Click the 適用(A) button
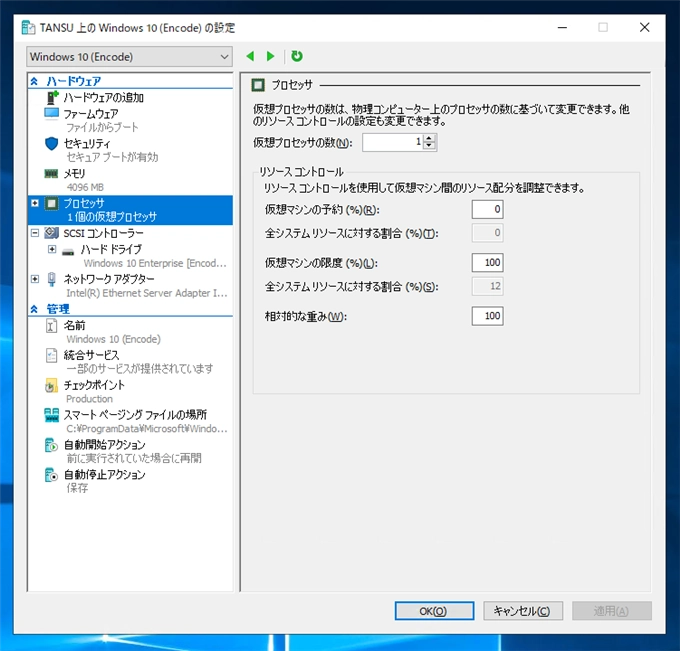680x651 pixels. 611,611
